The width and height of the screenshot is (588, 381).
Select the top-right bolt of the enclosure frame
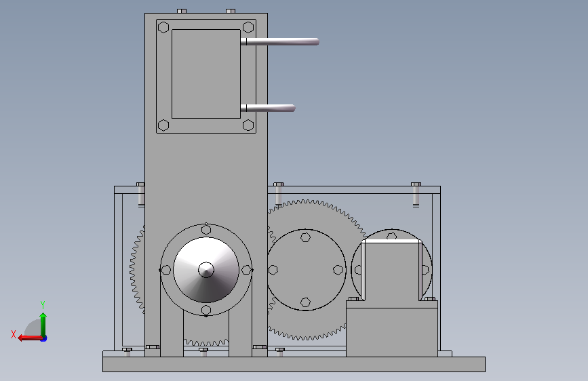pos(416,195)
